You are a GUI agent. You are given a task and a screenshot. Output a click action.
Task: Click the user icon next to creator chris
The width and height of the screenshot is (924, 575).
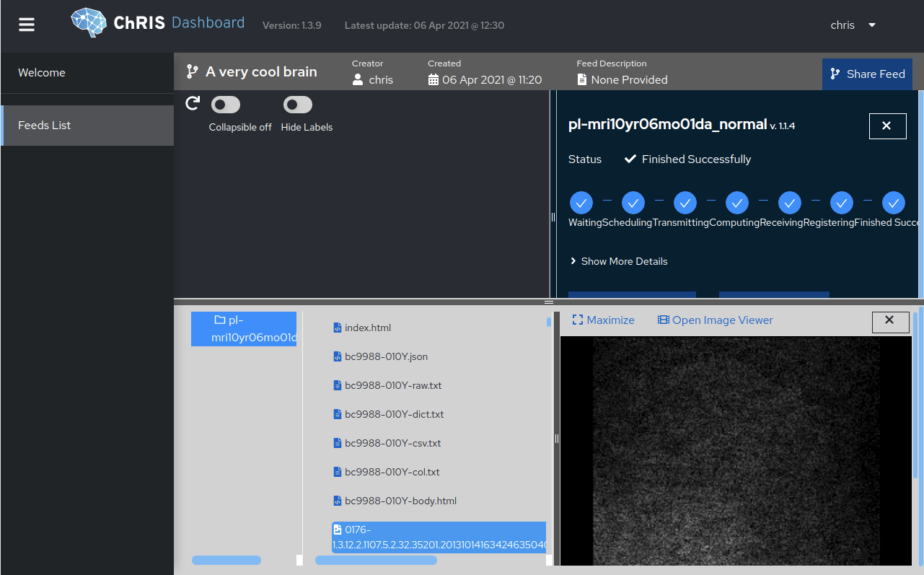coord(358,80)
